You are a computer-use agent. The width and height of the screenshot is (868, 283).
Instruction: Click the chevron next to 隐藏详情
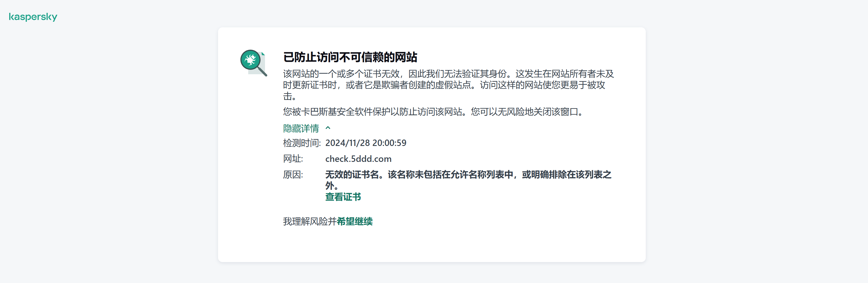(x=328, y=128)
